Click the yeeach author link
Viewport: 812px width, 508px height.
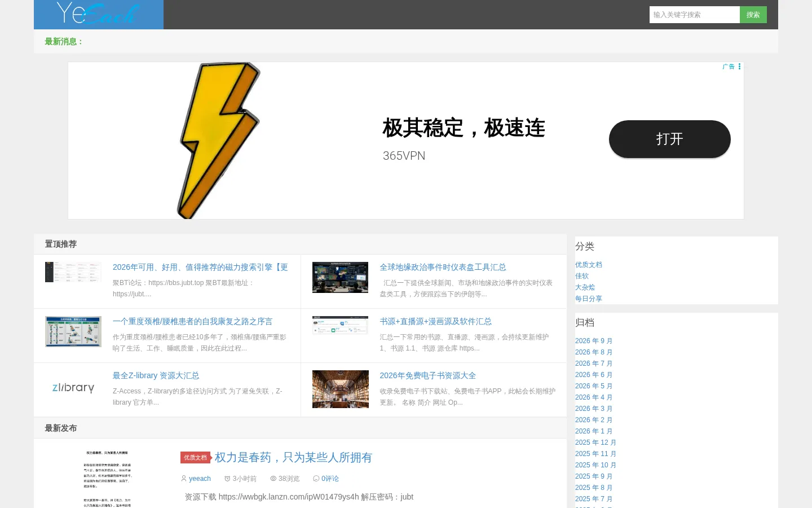click(x=200, y=479)
